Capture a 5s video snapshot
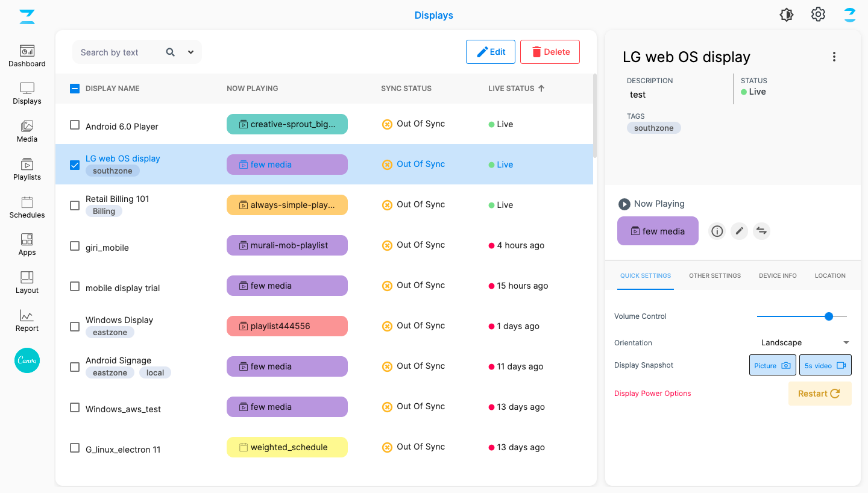Image resolution: width=868 pixels, height=493 pixels. [x=825, y=365]
